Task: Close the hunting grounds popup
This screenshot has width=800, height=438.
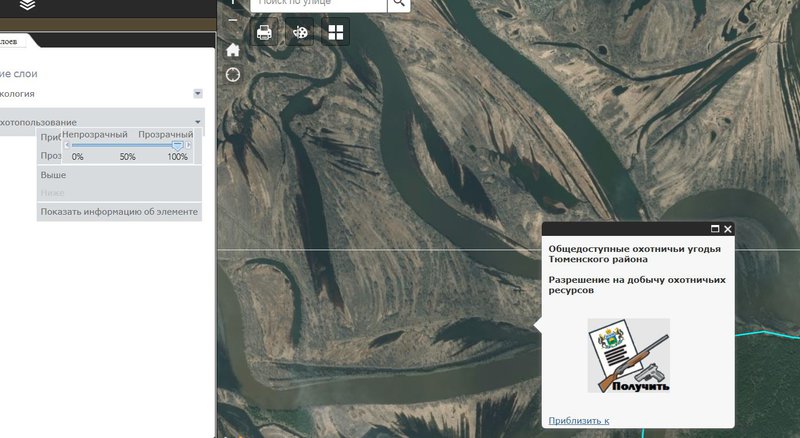Action: click(728, 229)
